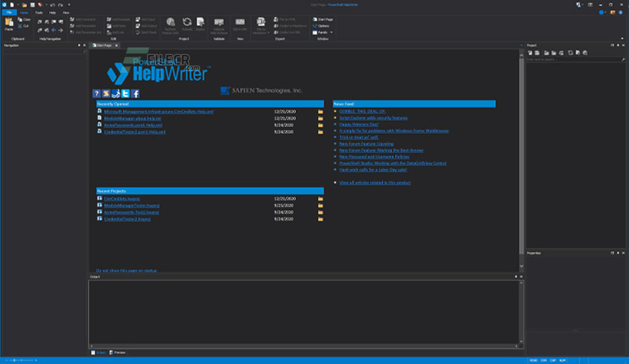Click Cmdlet to HTML in Export group
The height and width of the screenshot is (364, 629).
287,32
